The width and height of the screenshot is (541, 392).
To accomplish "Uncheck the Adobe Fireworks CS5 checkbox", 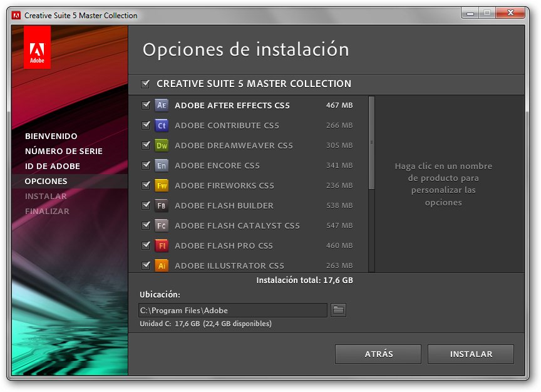I will 146,185.
